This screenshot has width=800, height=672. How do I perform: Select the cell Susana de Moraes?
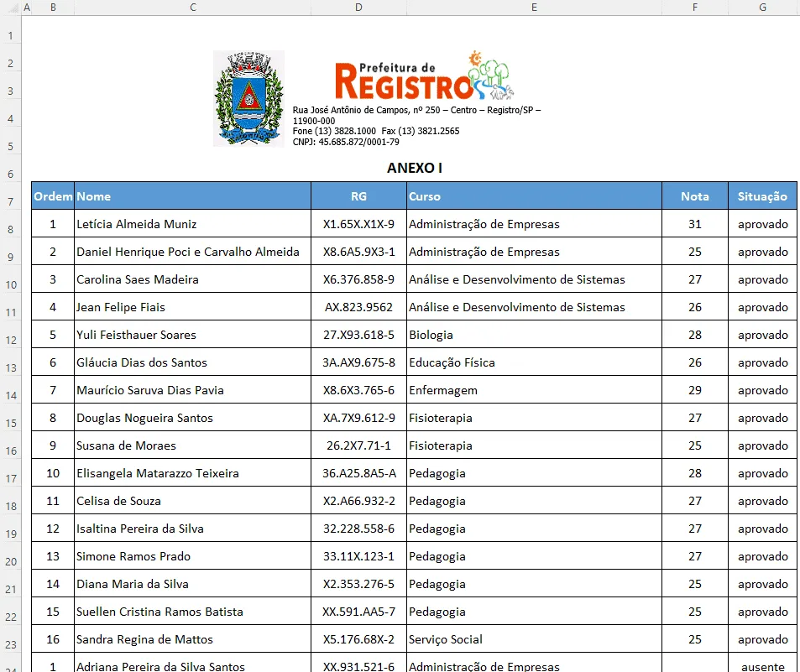click(193, 445)
